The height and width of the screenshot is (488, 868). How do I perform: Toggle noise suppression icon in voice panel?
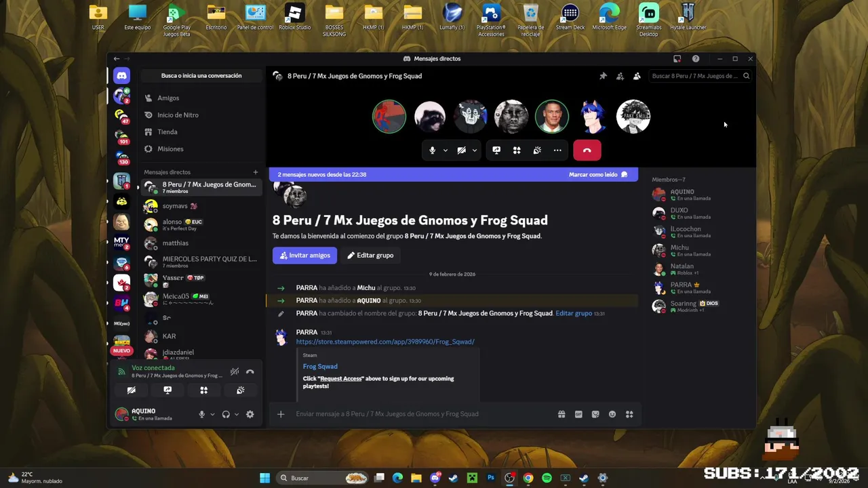235,371
